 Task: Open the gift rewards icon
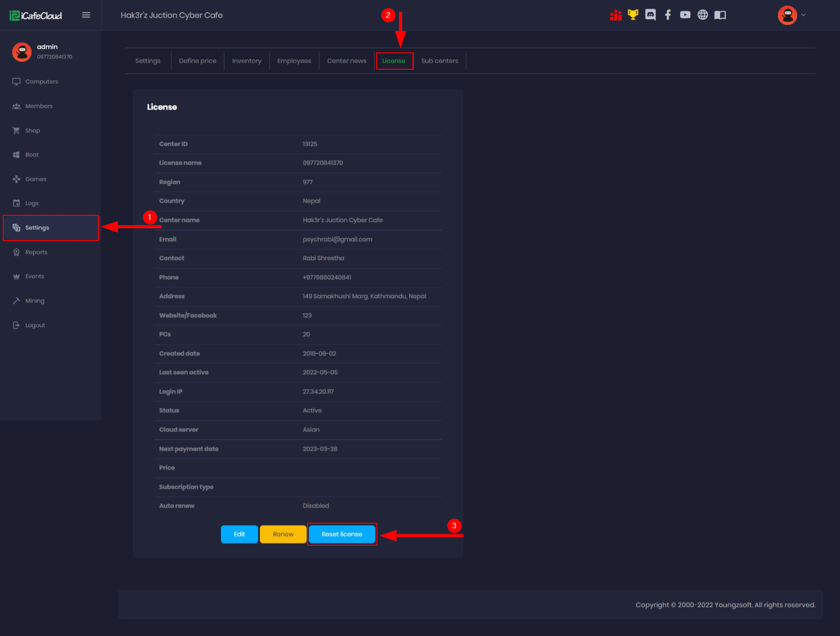(615, 15)
